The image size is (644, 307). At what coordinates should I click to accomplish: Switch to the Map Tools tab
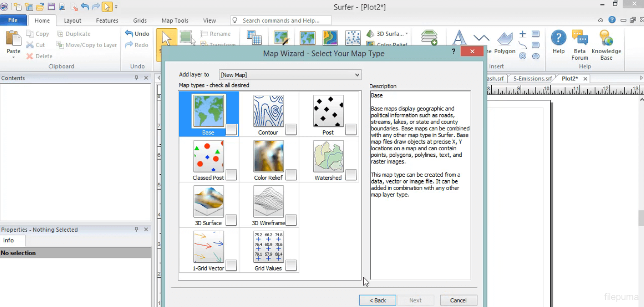175,20
